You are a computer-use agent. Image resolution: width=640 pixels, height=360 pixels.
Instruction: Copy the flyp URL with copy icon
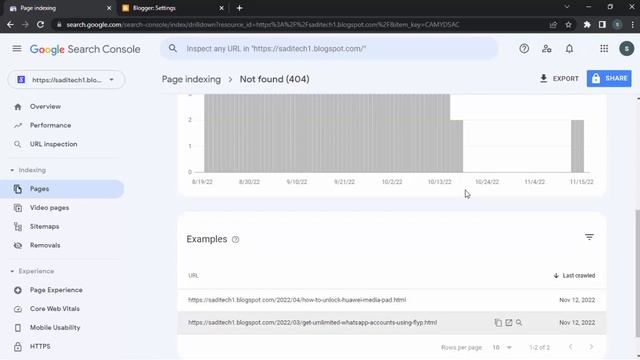(x=498, y=323)
